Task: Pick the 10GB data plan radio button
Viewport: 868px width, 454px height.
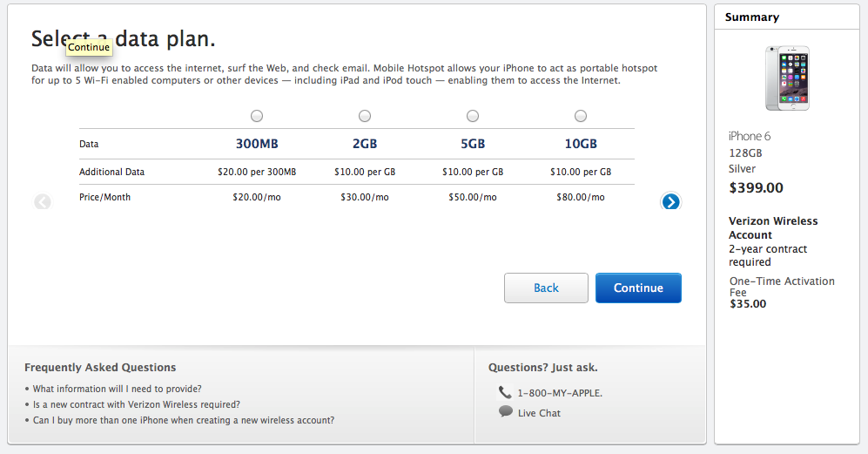Action: click(x=581, y=116)
